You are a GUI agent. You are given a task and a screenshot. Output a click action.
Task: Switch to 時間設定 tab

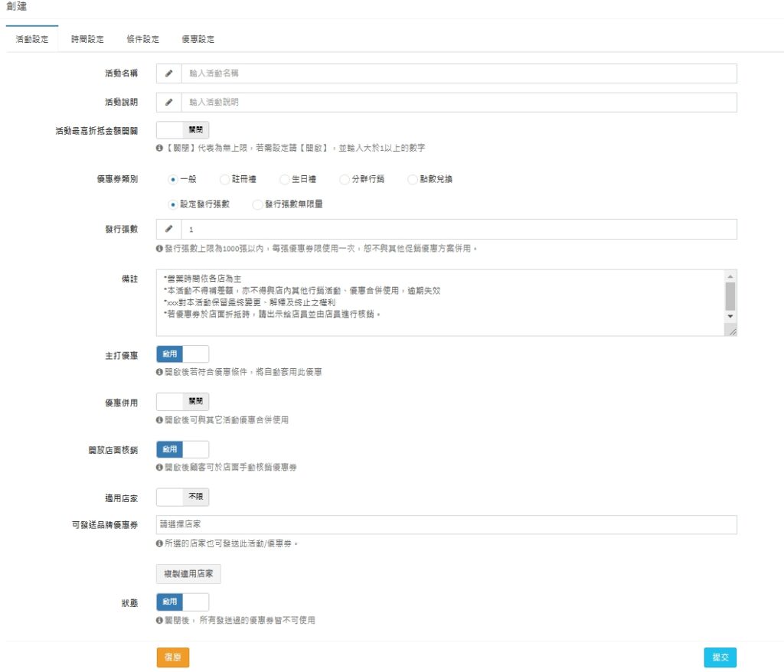(87, 39)
